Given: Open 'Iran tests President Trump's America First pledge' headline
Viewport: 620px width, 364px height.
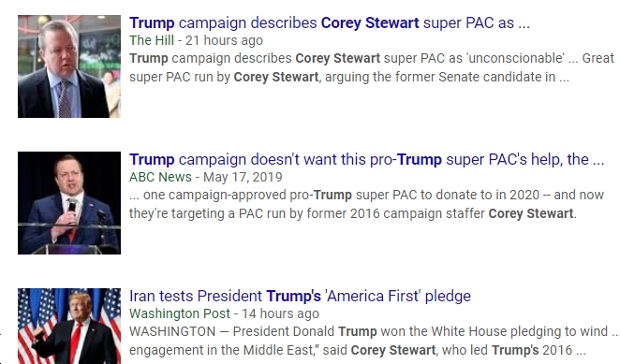Looking at the screenshot, I should point(300,296).
